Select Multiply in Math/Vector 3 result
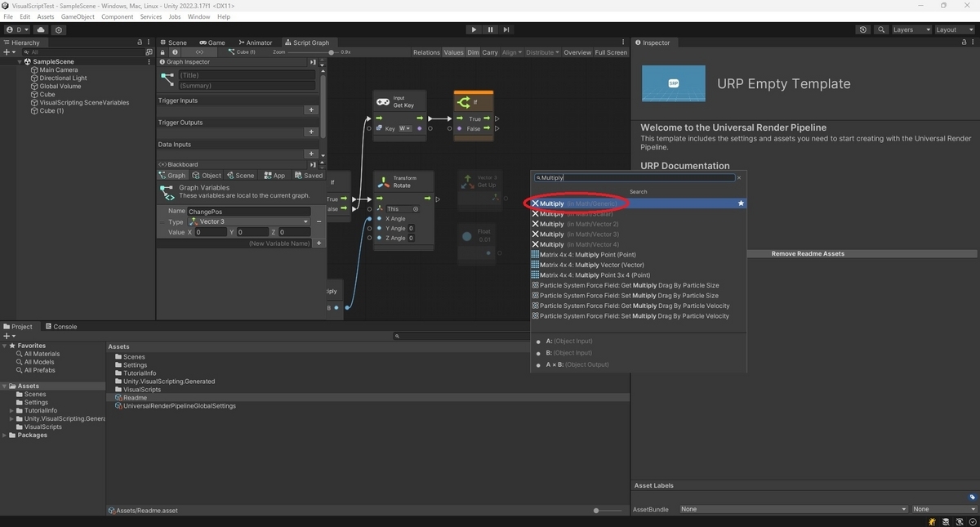The width and height of the screenshot is (980, 527). 639,234
